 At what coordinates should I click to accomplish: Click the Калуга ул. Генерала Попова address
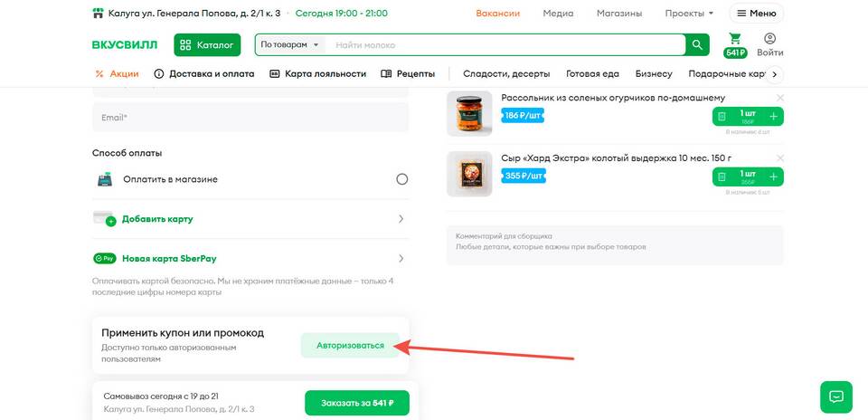pyautogui.click(x=194, y=14)
